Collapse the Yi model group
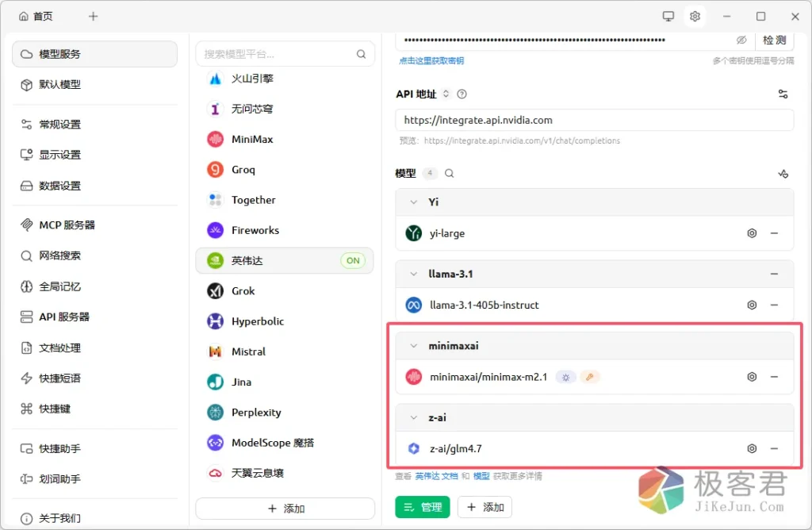The height and width of the screenshot is (530, 812). (x=413, y=202)
